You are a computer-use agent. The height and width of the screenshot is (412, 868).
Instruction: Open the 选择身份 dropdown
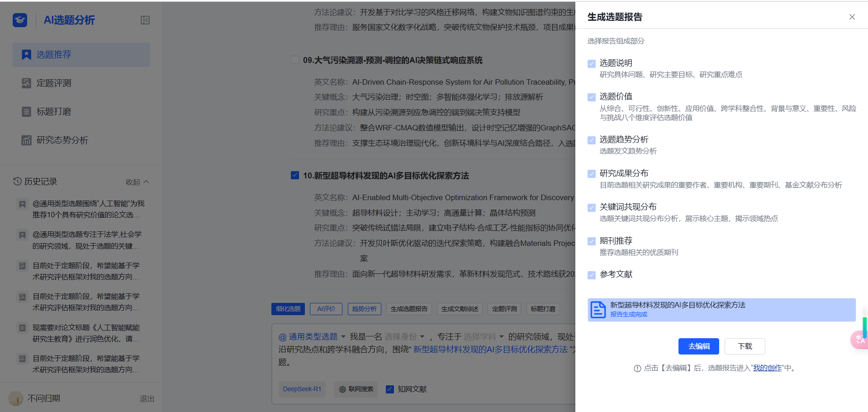[x=404, y=337]
